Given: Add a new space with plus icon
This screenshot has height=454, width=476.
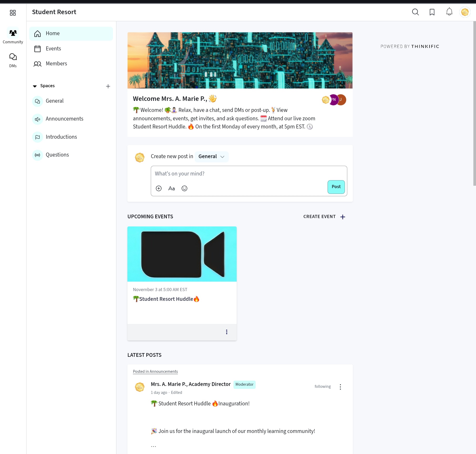Looking at the screenshot, I should (x=108, y=86).
